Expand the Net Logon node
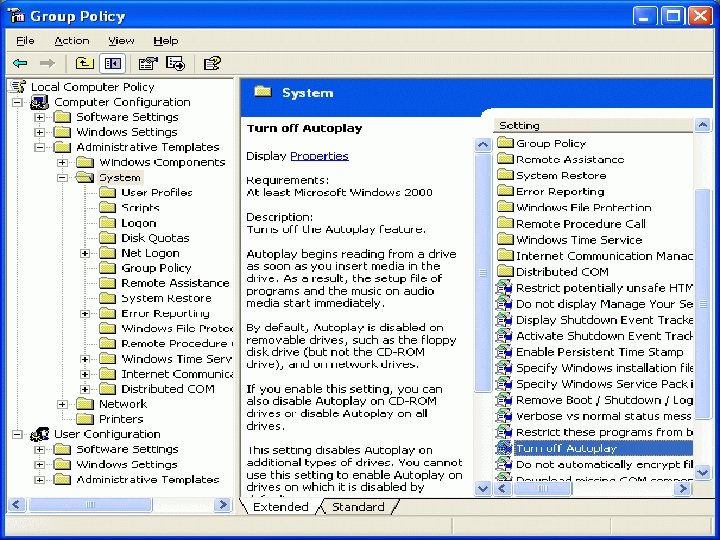The image size is (720, 540). pos(85,253)
